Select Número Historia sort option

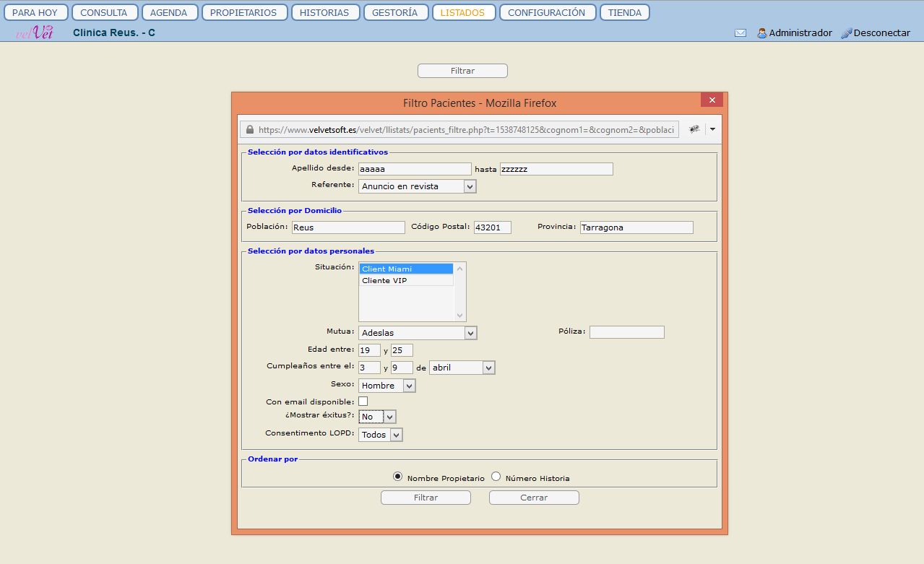coord(496,477)
